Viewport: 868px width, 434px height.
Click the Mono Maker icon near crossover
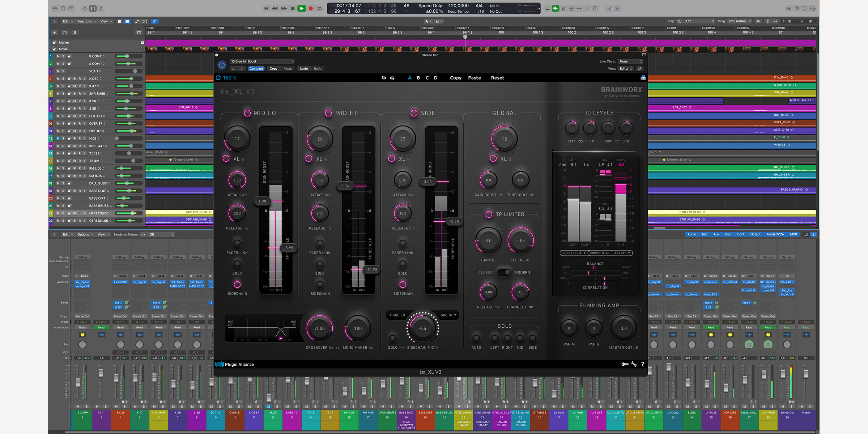pos(339,348)
